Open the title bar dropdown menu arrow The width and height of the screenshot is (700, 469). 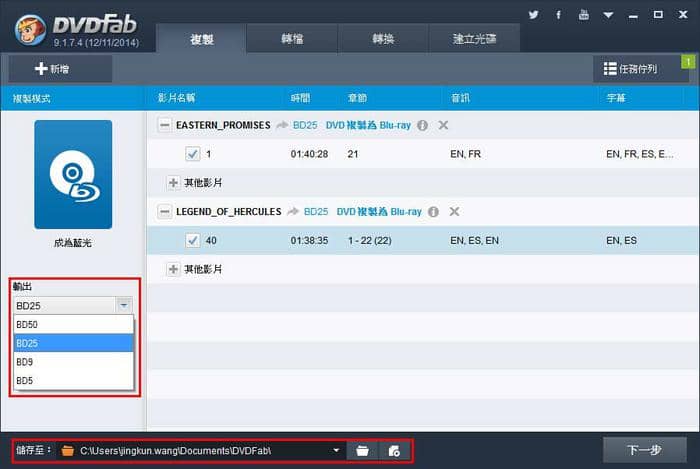608,15
